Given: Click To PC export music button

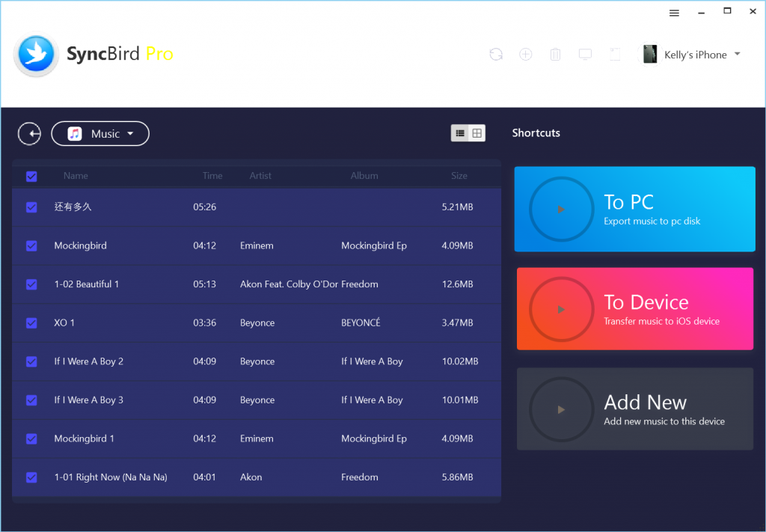Looking at the screenshot, I should [634, 209].
